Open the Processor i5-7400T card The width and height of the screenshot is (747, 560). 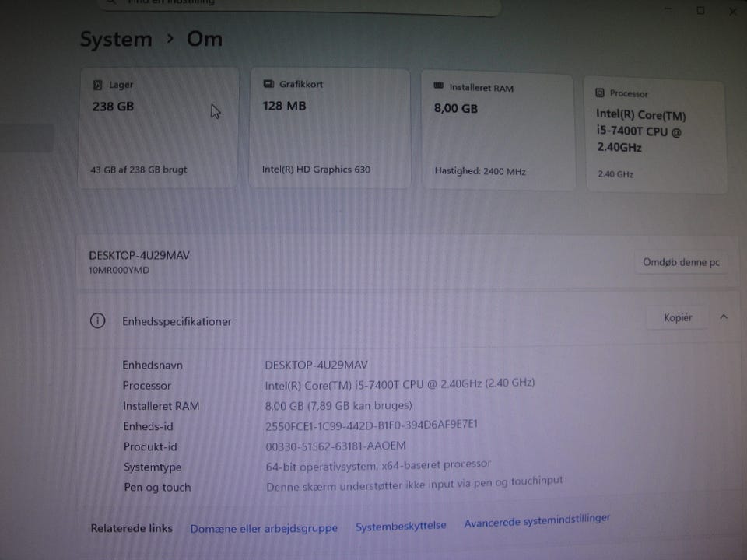coord(655,135)
